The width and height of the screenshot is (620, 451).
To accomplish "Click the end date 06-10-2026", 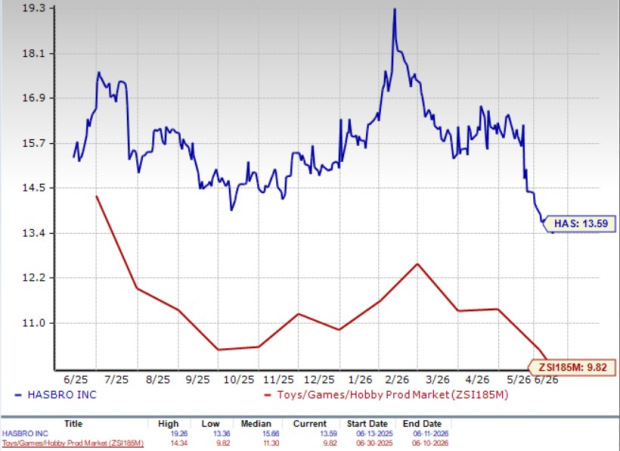I will tap(431, 443).
